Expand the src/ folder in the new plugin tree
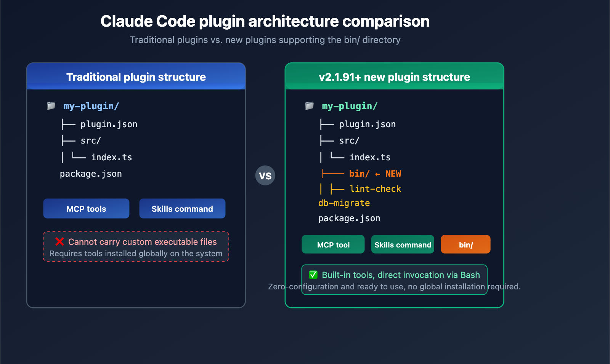Screen dimensions: 610x364 point(349,141)
